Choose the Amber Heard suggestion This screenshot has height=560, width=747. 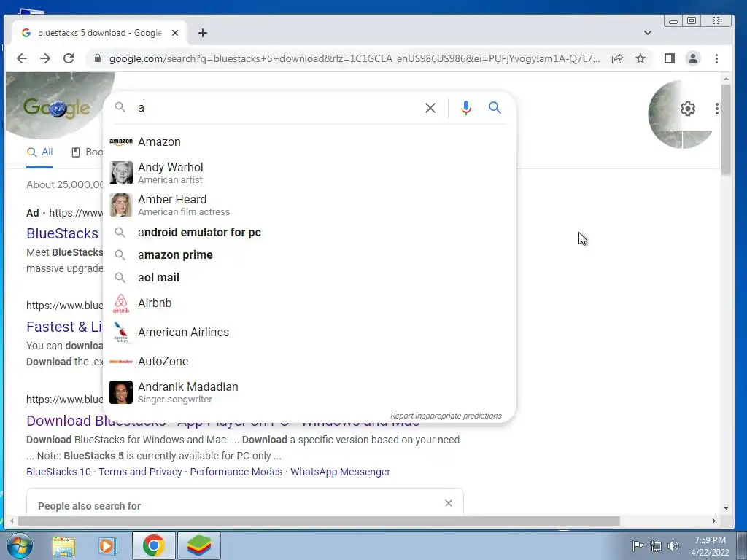point(309,205)
